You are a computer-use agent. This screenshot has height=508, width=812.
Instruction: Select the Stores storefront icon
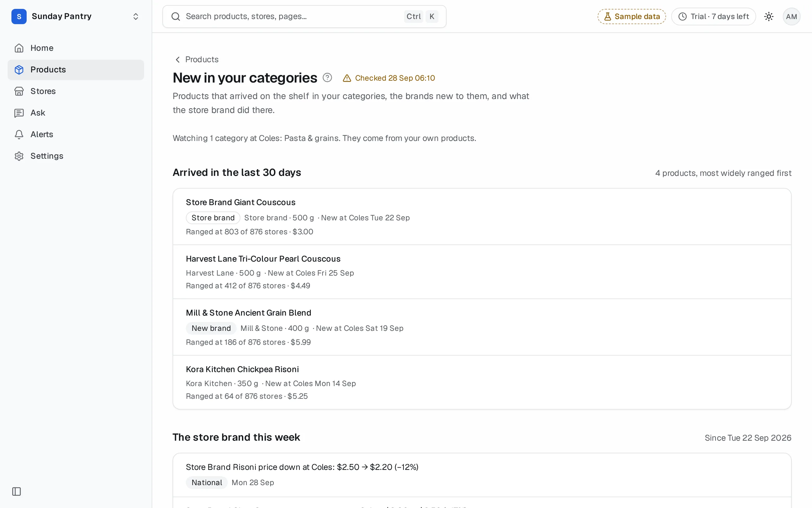pyautogui.click(x=19, y=91)
